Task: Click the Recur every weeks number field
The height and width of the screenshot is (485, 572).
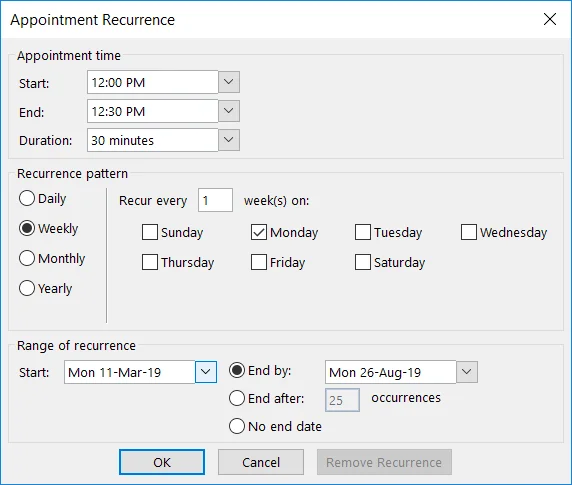Action: pos(215,200)
